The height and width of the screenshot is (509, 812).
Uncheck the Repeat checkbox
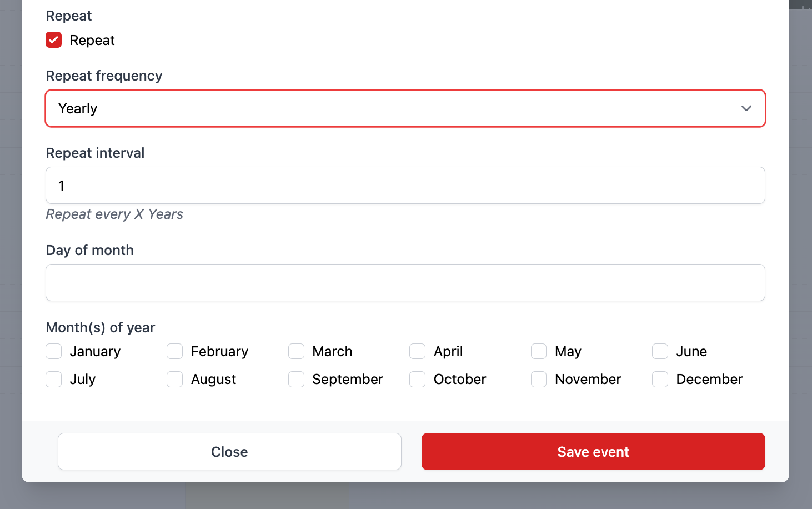point(54,40)
